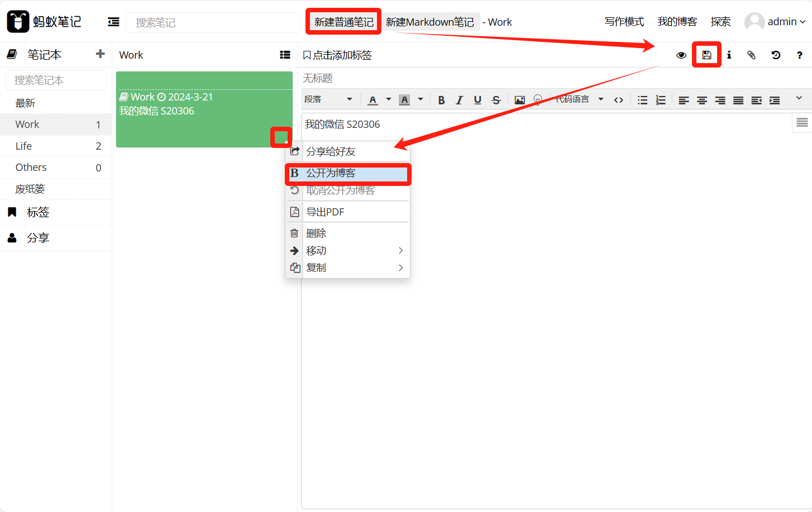The width and height of the screenshot is (812, 512).
Task: Toggle bold text formatting
Action: point(441,100)
